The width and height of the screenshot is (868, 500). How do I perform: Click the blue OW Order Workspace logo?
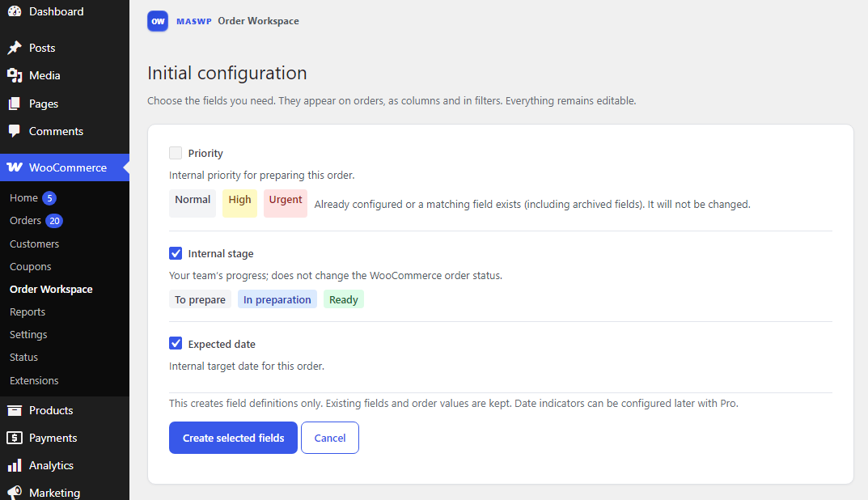point(158,21)
